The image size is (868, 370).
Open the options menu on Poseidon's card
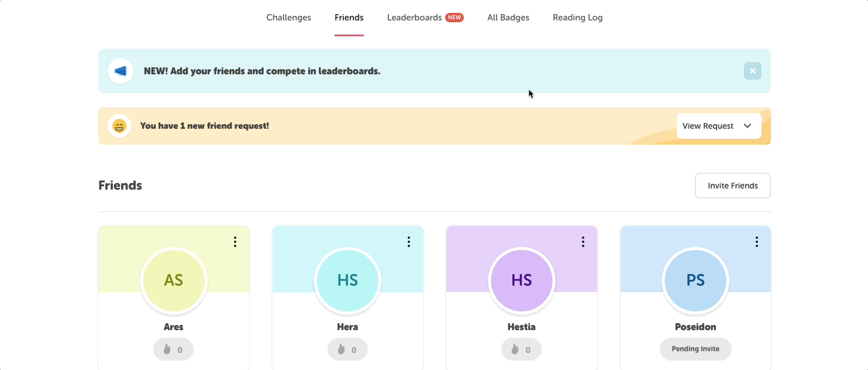coord(756,241)
